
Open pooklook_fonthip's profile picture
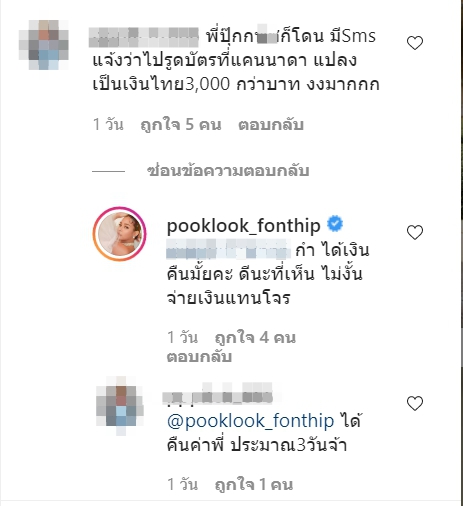pyautogui.click(x=119, y=233)
